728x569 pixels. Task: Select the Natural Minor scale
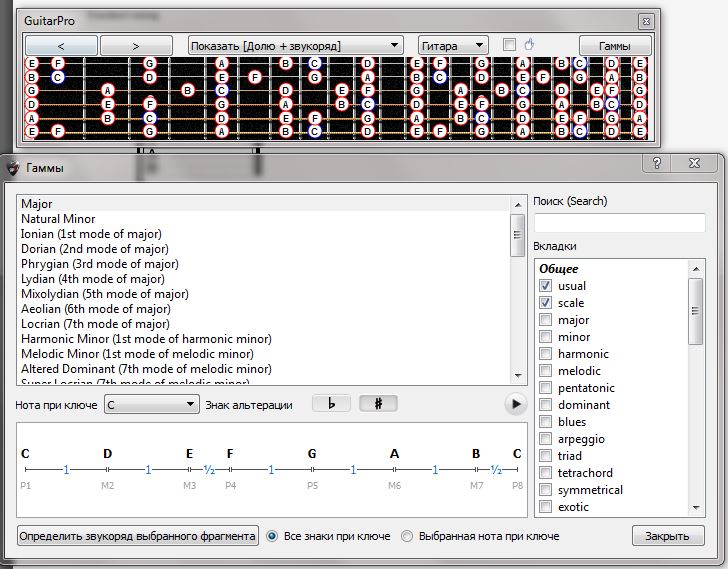pos(265,219)
